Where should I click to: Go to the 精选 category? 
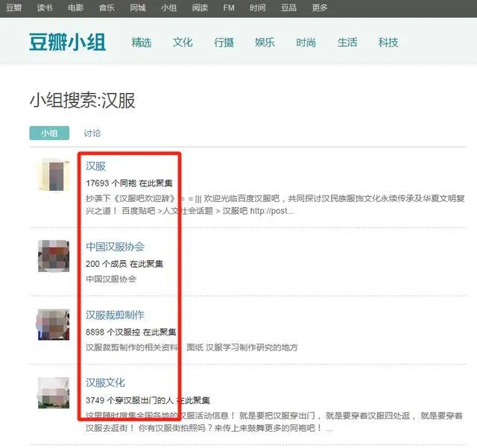click(x=142, y=42)
